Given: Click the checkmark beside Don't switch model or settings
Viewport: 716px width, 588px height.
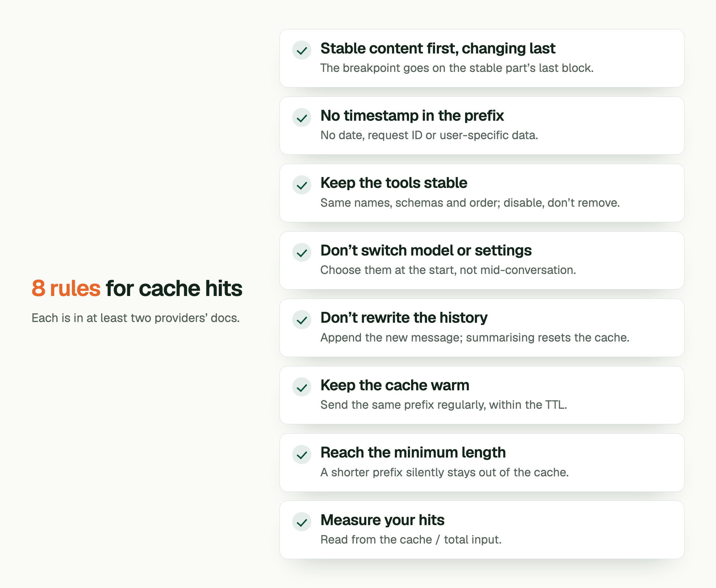Looking at the screenshot, I should 302,252.
